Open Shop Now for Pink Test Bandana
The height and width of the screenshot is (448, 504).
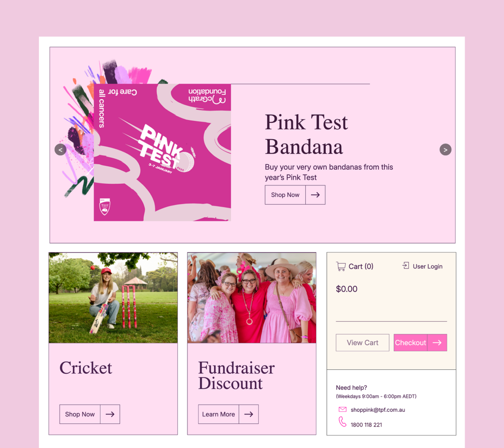click(285, 195)
